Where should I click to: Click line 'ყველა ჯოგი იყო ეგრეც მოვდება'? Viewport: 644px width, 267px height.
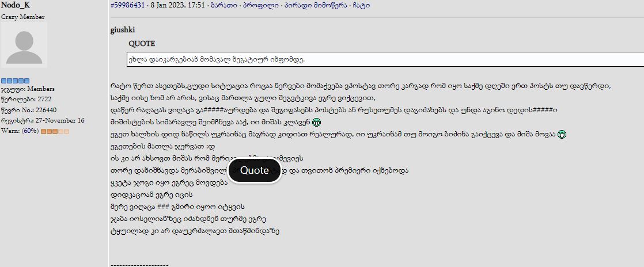[169, 182]
